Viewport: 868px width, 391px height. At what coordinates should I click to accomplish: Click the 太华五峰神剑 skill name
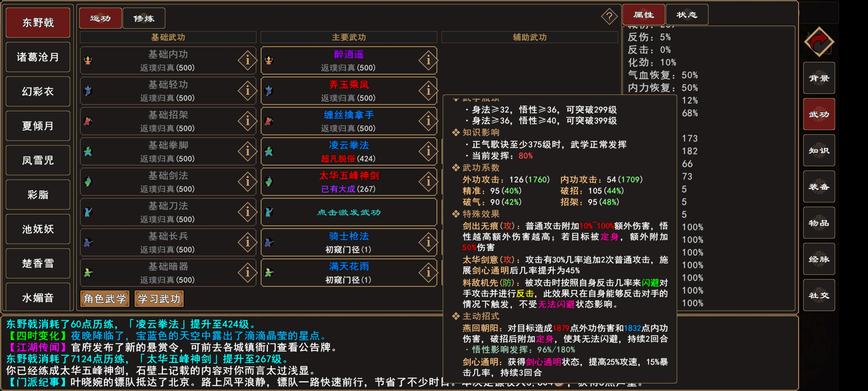(x=349, y=176)
